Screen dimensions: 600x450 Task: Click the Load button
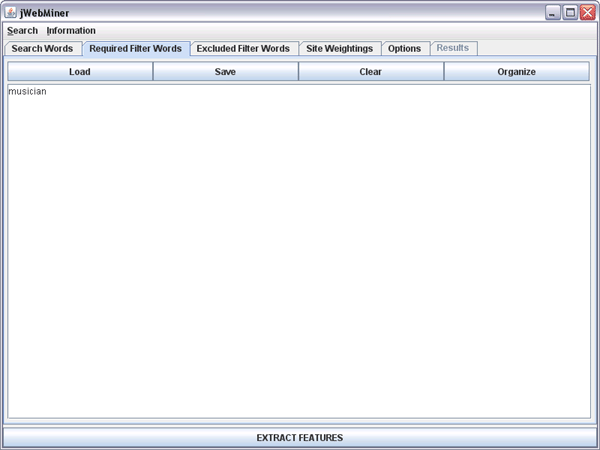[80, 72]
